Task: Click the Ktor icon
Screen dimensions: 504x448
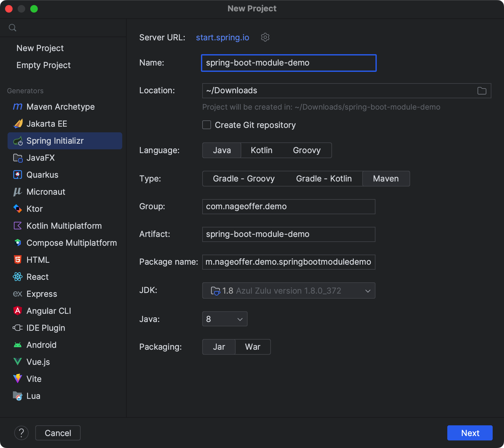Action: tap(18, 209)
